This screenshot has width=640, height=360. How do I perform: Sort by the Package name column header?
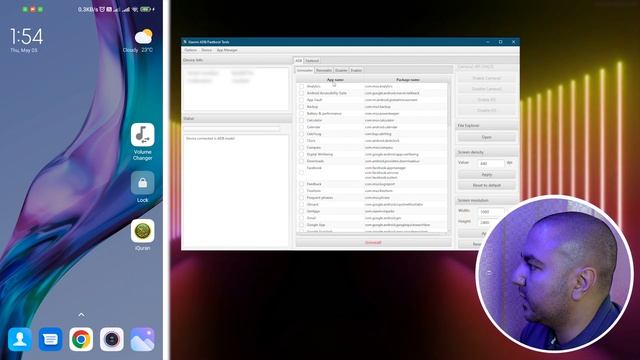(407, 80)
